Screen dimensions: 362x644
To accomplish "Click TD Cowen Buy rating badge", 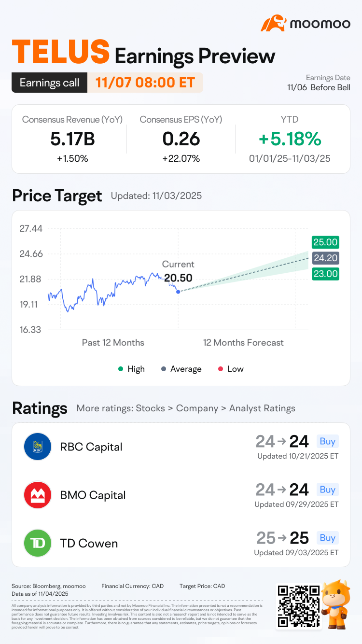I will pos(327,538).
